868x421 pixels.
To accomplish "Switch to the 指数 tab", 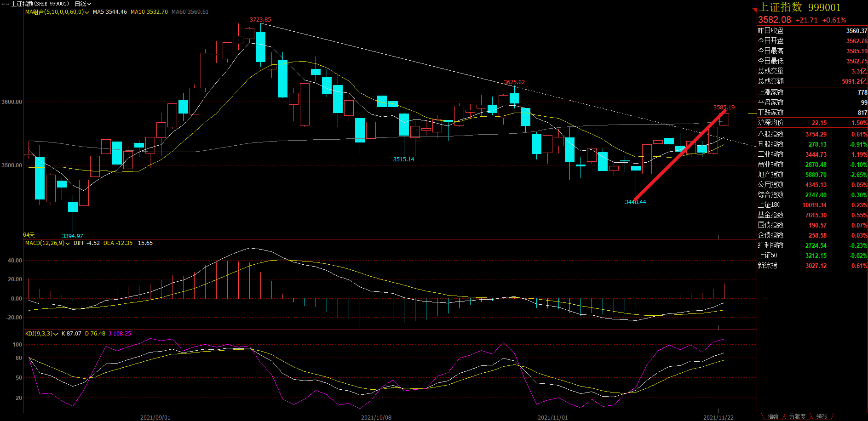I will (773, 416).
